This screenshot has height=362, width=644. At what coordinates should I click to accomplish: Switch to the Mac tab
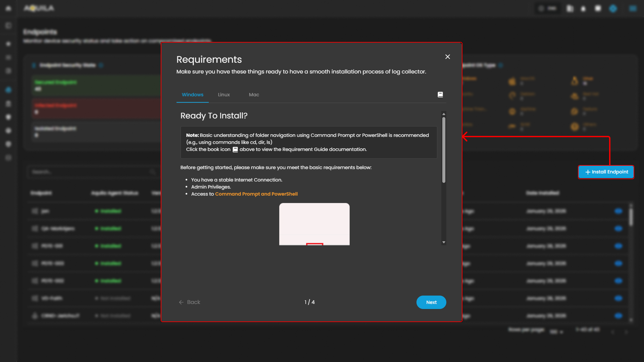tap(254, 95)
